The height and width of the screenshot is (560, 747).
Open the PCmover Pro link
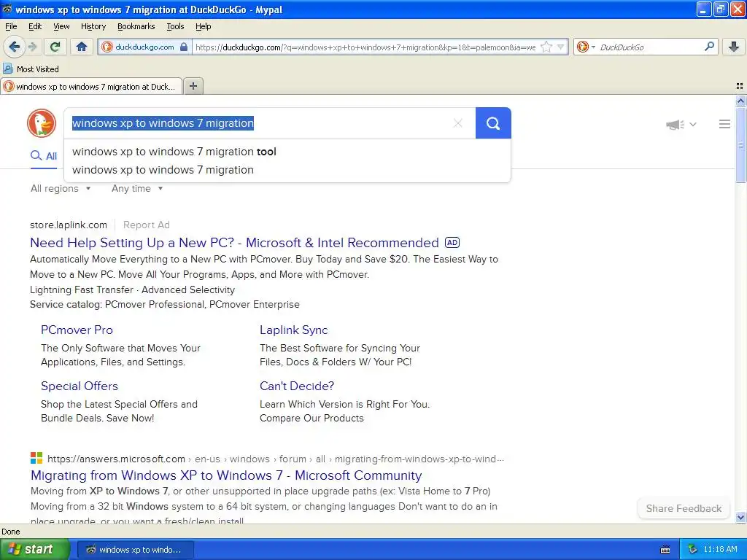pyautogui.click(x=77, y=330)
